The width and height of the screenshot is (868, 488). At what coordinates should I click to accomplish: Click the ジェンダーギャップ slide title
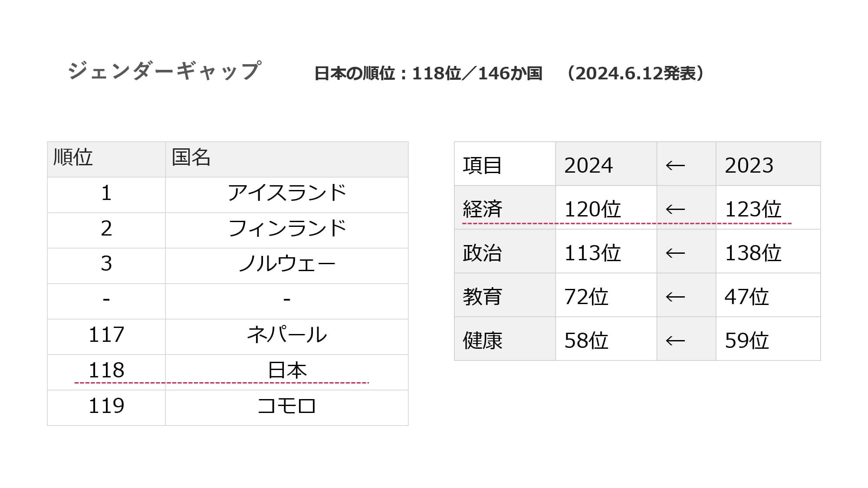tap(164, 71)
